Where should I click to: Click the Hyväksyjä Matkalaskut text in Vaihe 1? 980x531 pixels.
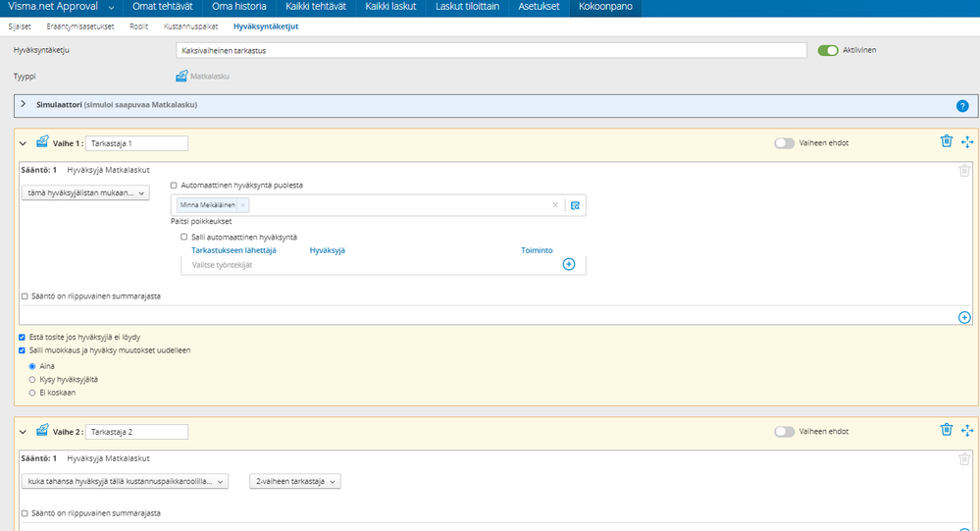coord(108,170)
